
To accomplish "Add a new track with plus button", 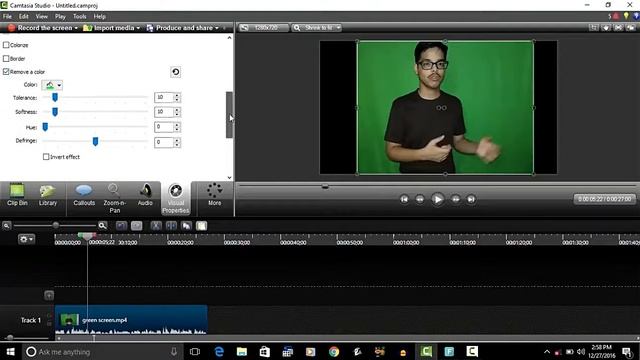I will (x=49, y=295).
